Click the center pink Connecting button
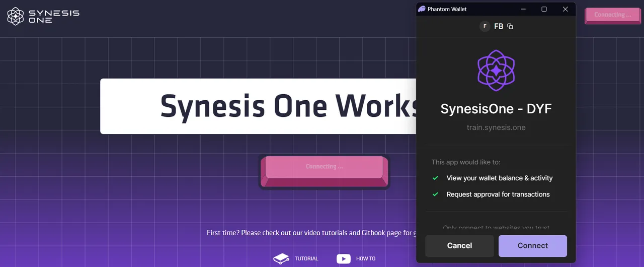Image resolution: width=644 pixels, height=267 pixels. (x=324, y=171)
